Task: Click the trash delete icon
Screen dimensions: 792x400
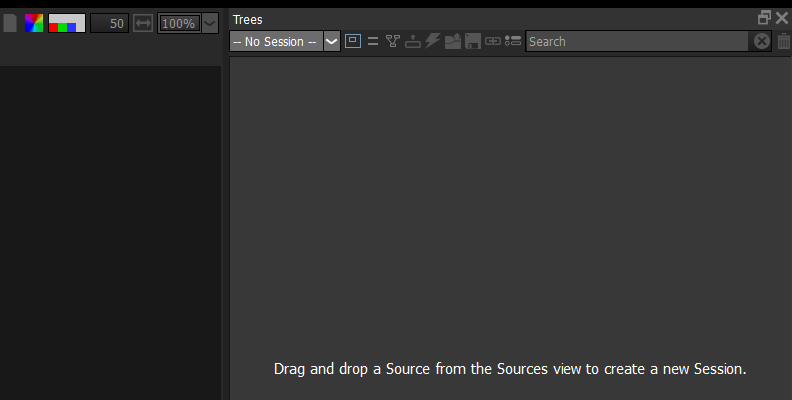Action: 784,41
